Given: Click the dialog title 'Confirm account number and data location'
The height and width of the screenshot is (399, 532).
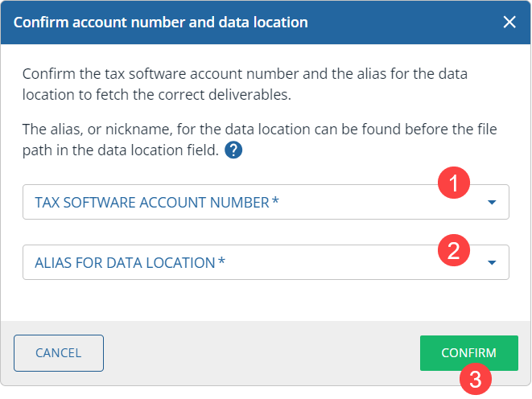Looking at the screenshot, I should point(161,23).
